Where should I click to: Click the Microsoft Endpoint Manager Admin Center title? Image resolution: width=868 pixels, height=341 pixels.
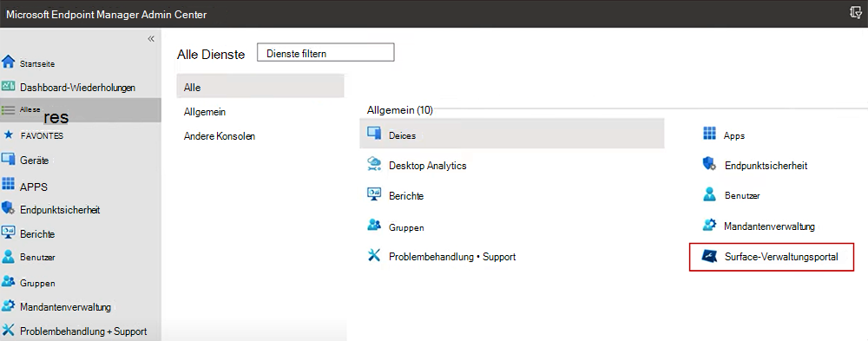(x=106, y=15)
